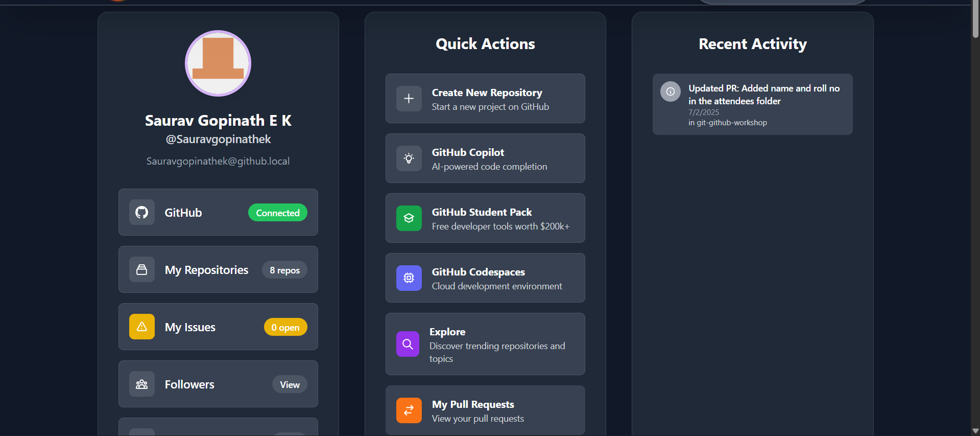Click the plus icon for Create New Repository

(409, 98)
